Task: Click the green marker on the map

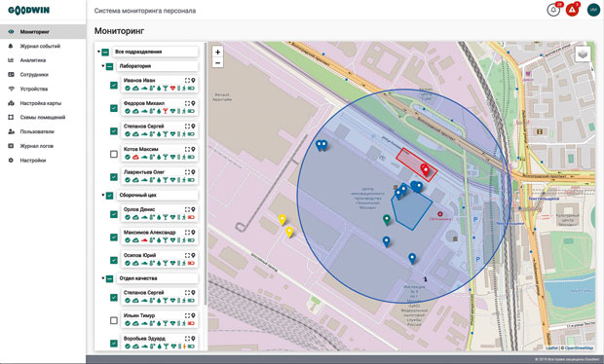Action: (x=387, y=220)
